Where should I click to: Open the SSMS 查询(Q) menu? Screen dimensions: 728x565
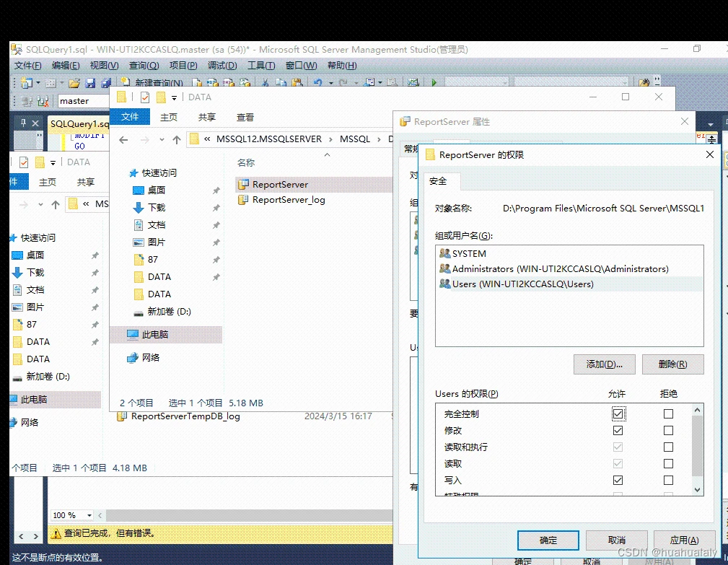pos(144,66)
